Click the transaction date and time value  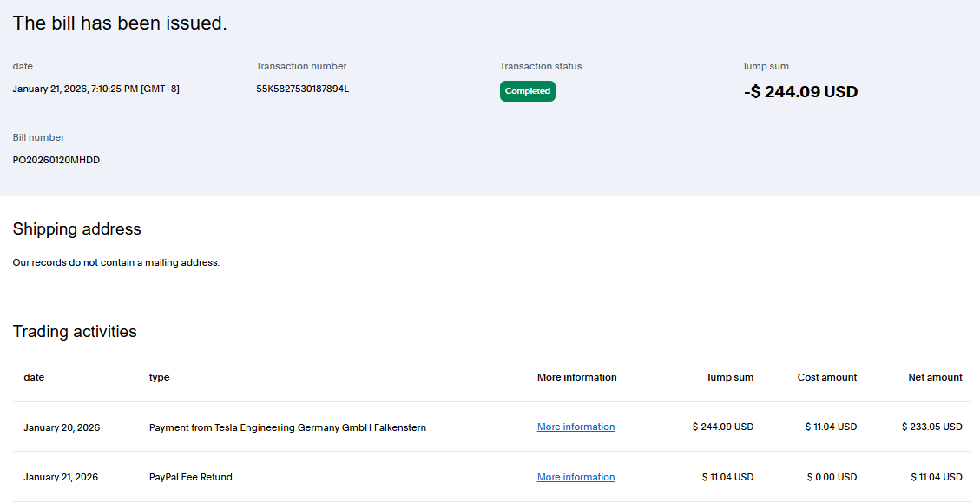click(x=95, y=89)
